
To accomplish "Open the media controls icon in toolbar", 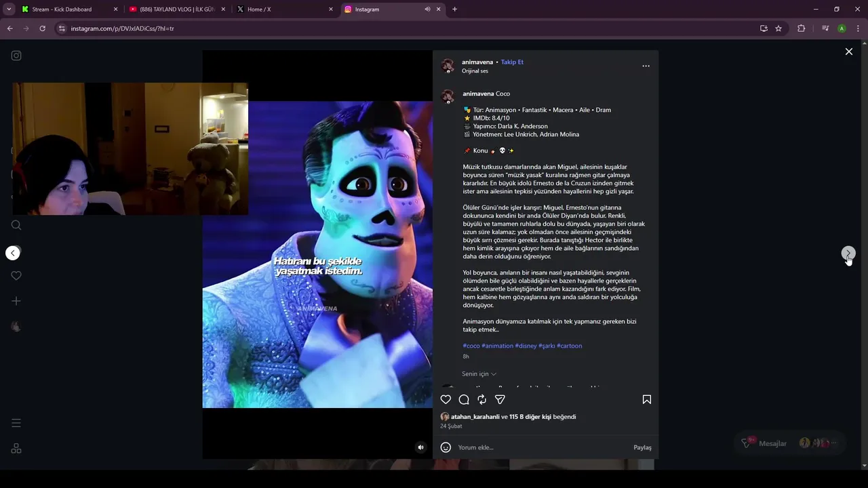I will click(825, 28).
